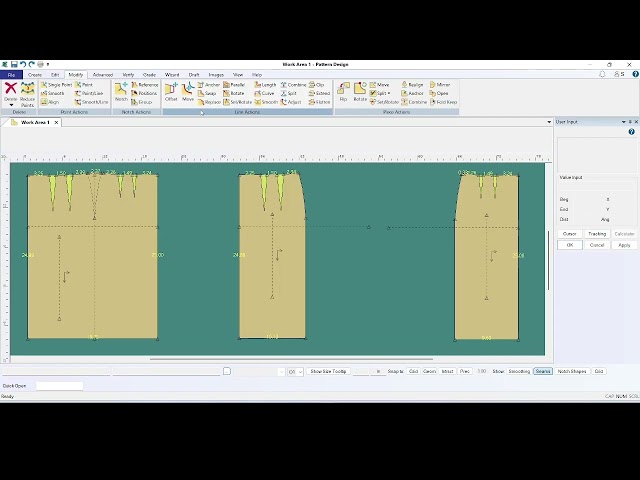The width and height of the screenshot is (640, 480).
Task: Toggle Show Grid button
Action: click(599, 371)
